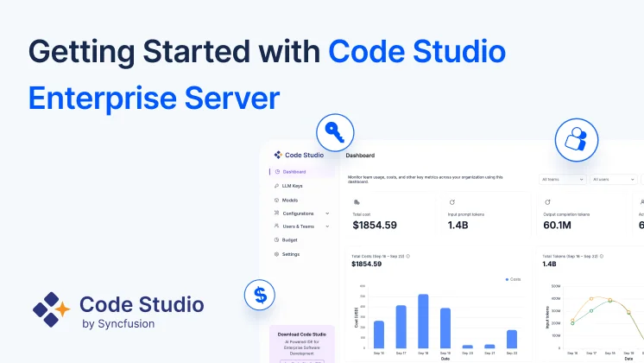The height and width of the screenshot is (363, 644).
Task: Click the Dashboard page heading
Action: pos(360,156)
